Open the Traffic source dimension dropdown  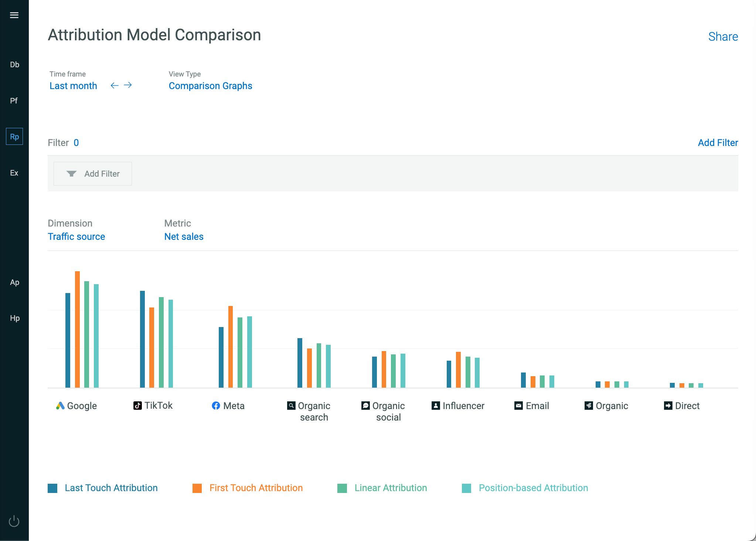[76, 237]
